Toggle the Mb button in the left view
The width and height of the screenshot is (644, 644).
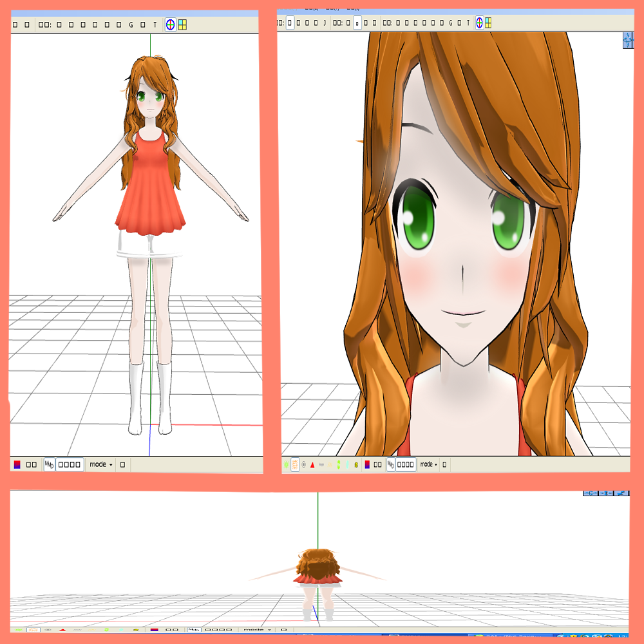pos(50,464)
